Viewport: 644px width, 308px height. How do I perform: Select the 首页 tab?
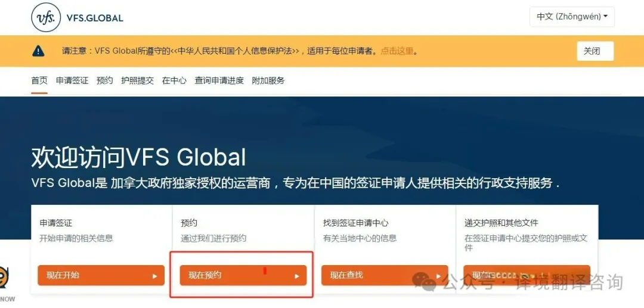[x=39, y=80]
